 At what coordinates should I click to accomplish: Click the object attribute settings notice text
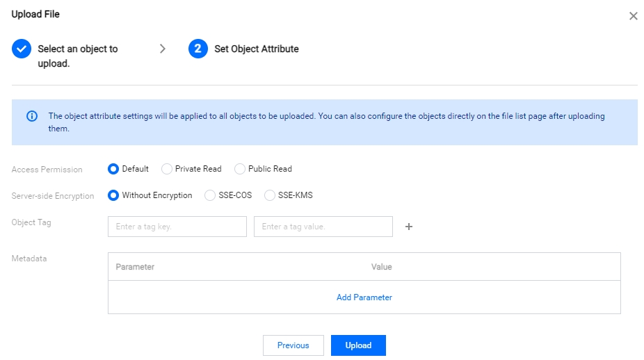click(326, 122)
